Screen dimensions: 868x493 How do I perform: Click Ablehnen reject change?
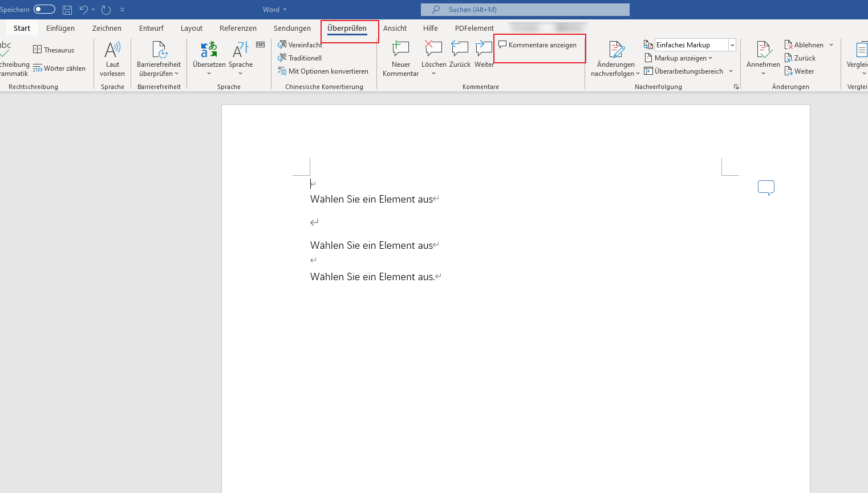(804, 45)
